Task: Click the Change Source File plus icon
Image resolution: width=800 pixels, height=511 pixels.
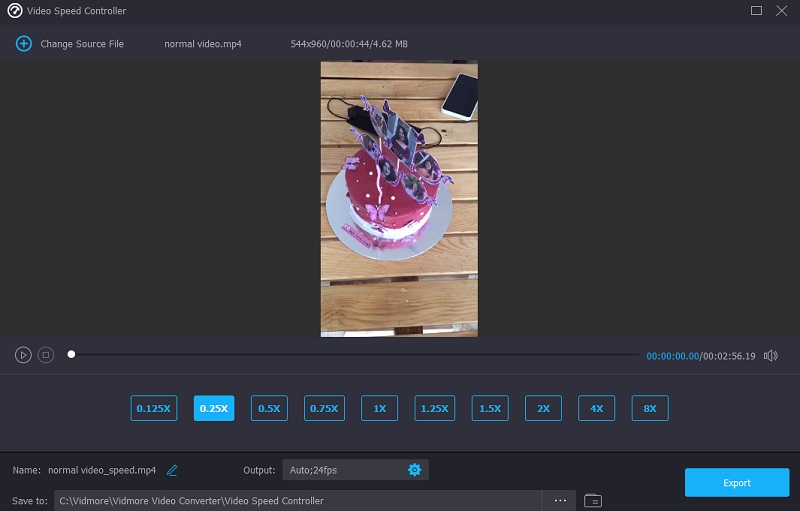Action: click(24, 44)
